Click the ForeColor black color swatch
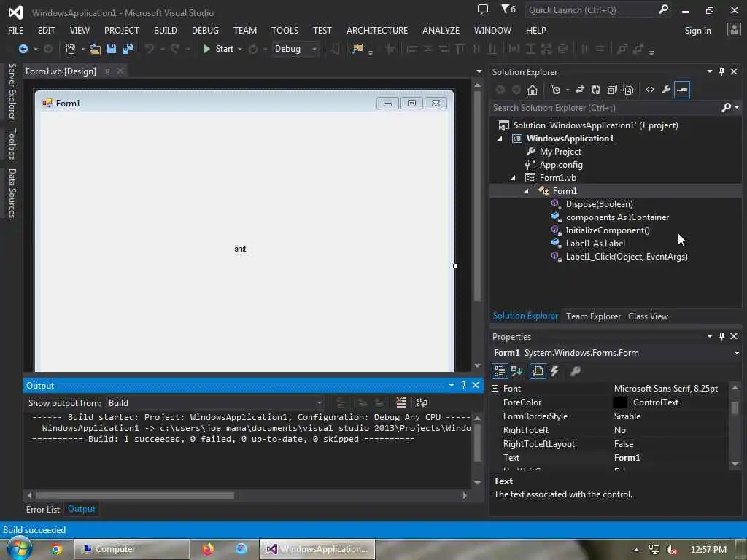Image resolution: width=747 pixels, height=560 pixels. click(620, 402)
